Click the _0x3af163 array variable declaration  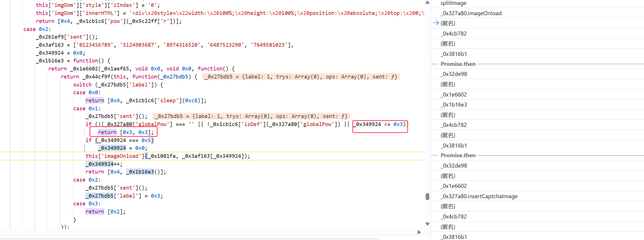click(x=50, y=45)
